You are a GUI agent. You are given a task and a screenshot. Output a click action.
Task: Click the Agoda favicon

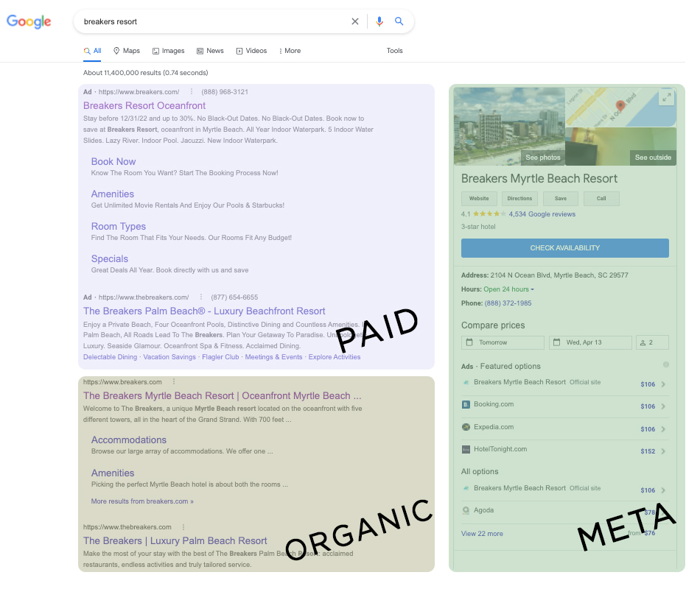pos(466,510)
